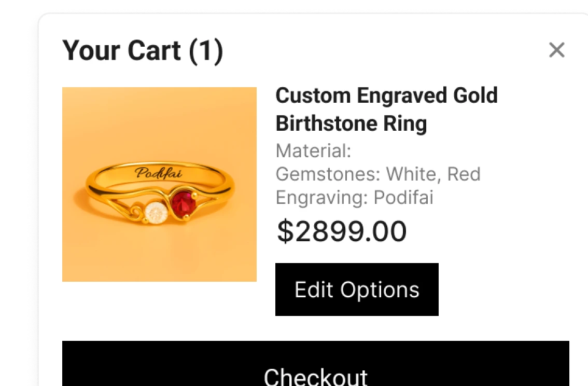Click the $2899.00 price label
Screen dimensions: 588x386
click(342, 231)
